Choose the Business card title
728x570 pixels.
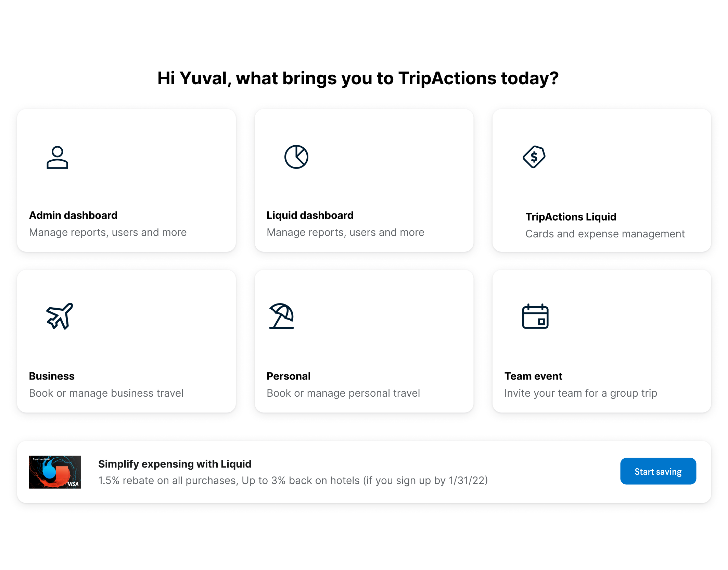click(x=52, y=376)
